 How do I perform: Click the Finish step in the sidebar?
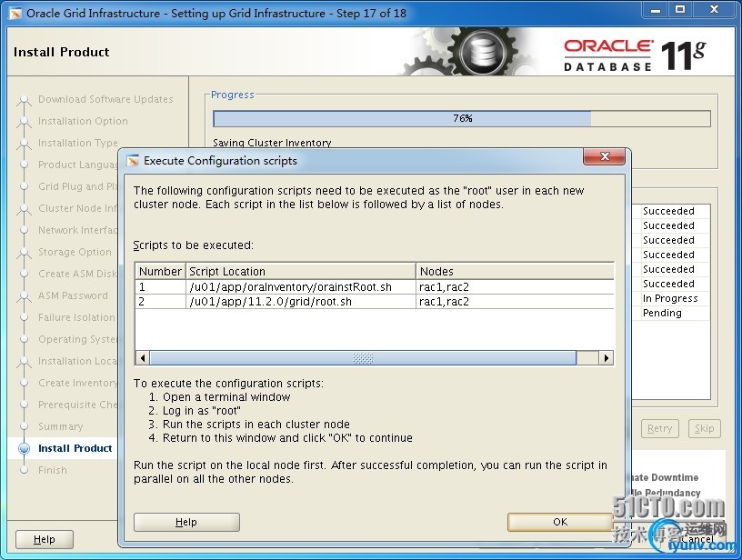tap(53, 470)
